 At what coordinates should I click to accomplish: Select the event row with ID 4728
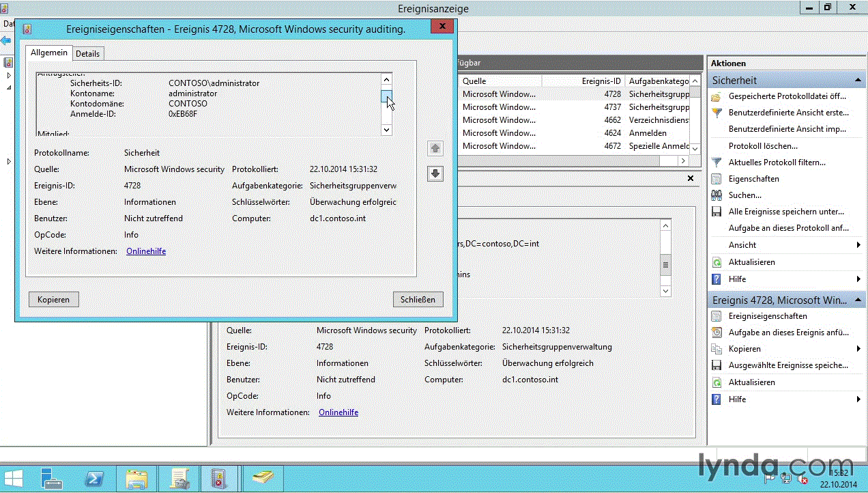[x=574, y=94]
